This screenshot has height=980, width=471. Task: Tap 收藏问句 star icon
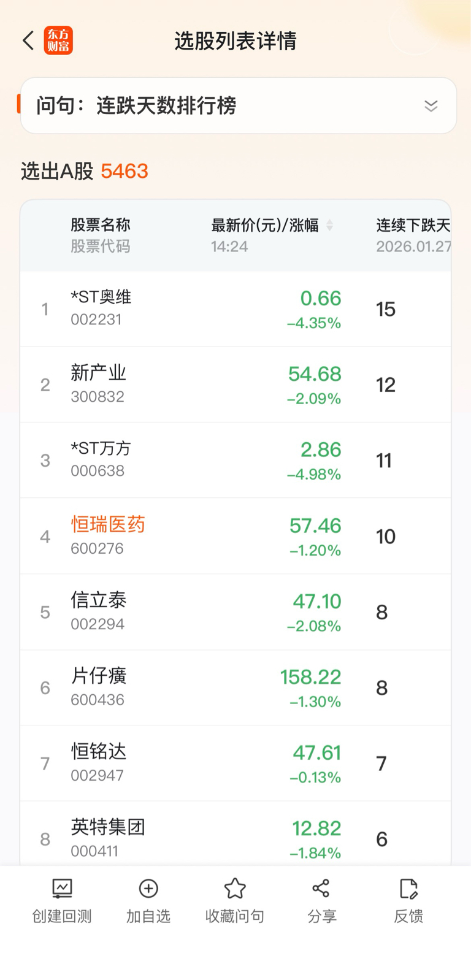click(235, 888)
